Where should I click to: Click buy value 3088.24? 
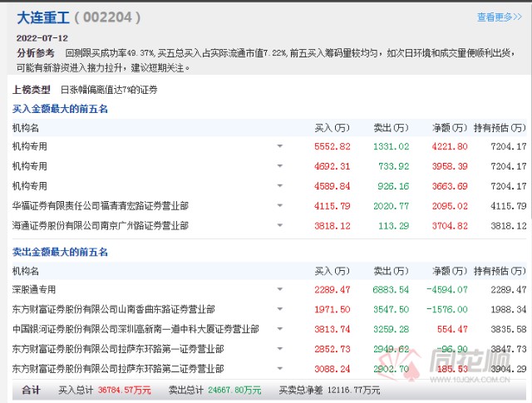click(332, 369)
